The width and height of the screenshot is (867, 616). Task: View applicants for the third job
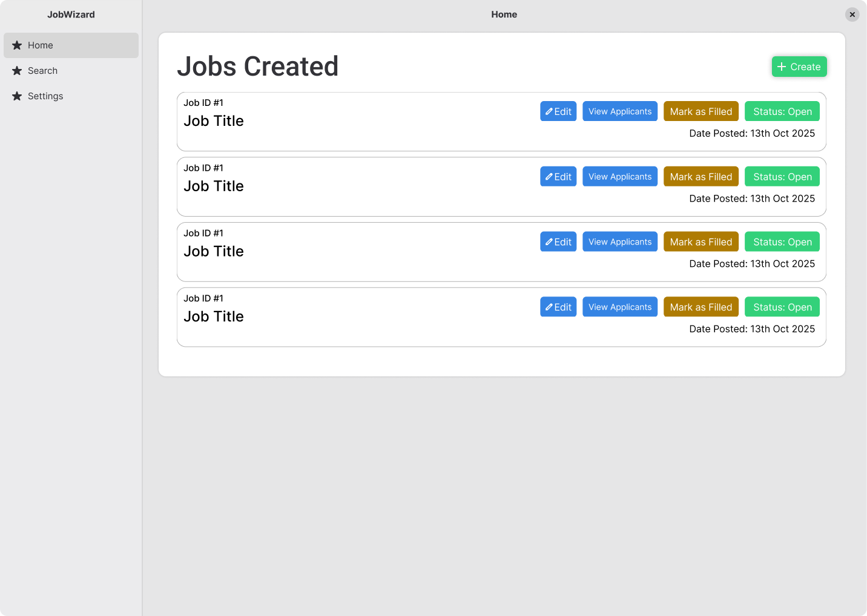[x=620, y=242]
